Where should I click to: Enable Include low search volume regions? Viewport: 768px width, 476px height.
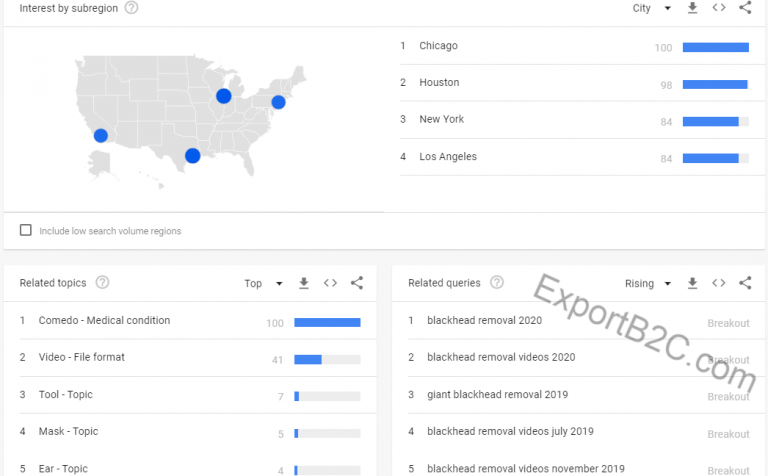25,230
